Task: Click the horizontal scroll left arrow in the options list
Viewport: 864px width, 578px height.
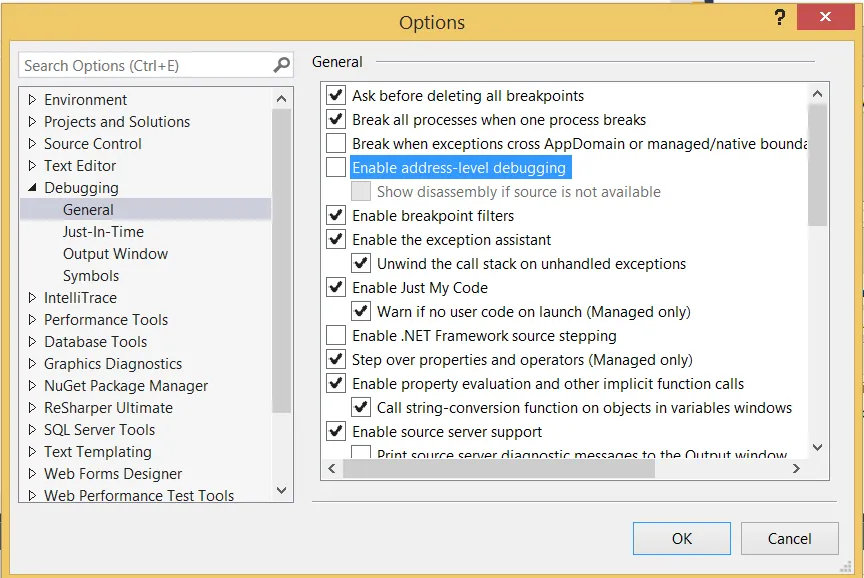Action: pos(332,467)
